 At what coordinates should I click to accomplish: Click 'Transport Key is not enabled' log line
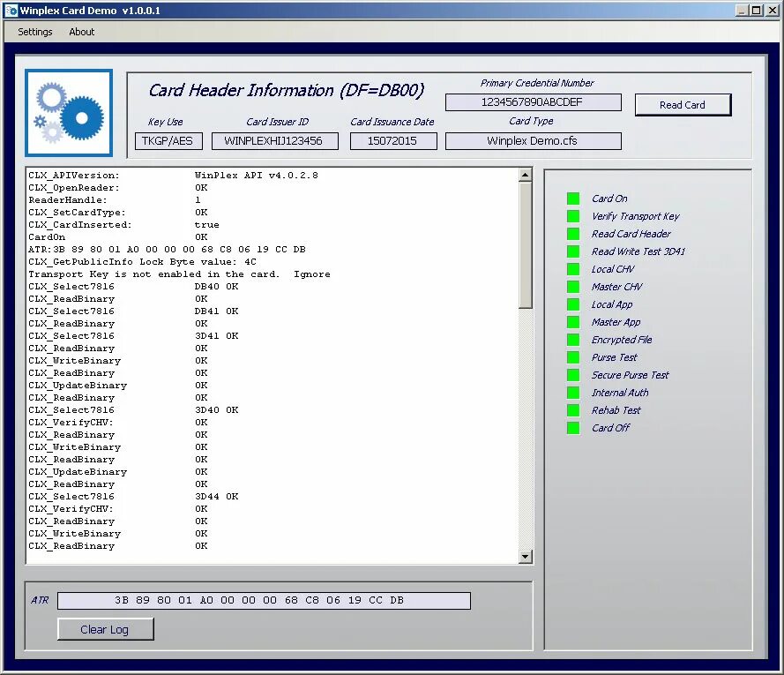[179, 274]
